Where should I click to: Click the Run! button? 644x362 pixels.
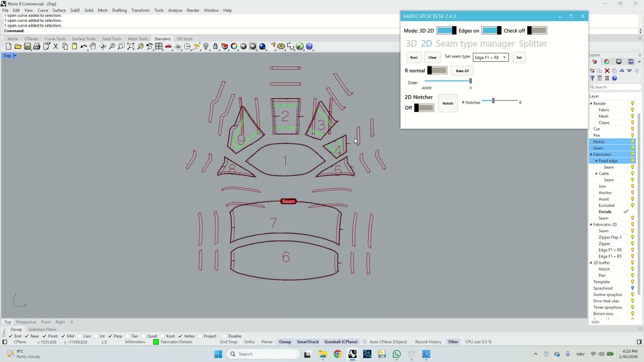tap(414, 57)
